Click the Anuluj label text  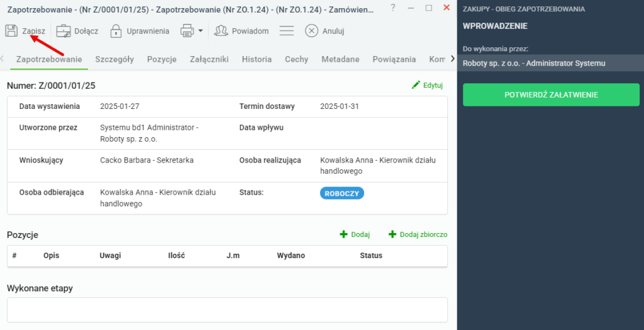[333, 31]
